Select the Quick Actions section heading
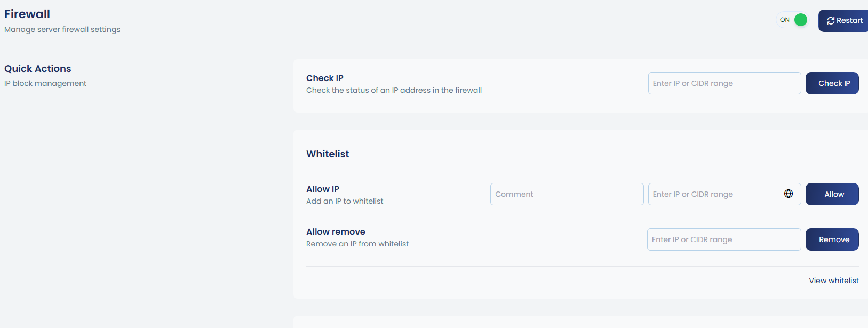 click(38, 69)
